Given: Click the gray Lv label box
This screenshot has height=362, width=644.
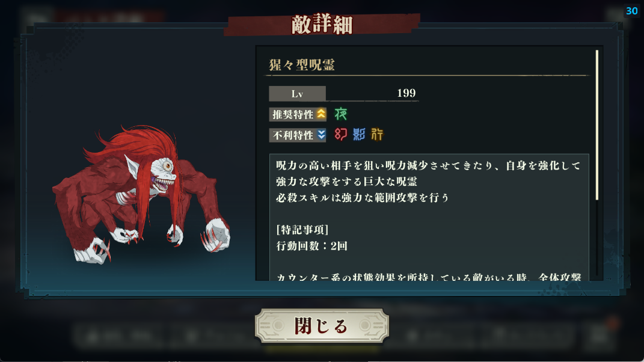Looking at the screenshot, I should click(298, 94).
